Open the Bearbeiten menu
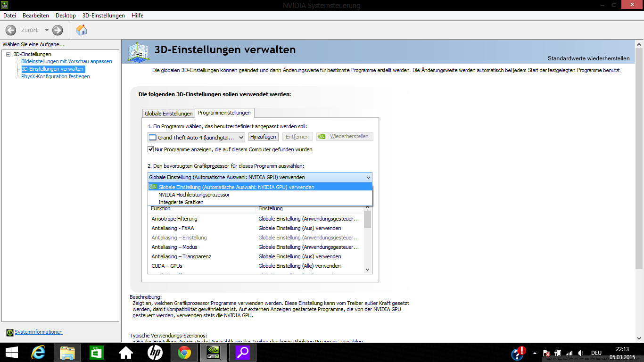 36,16
